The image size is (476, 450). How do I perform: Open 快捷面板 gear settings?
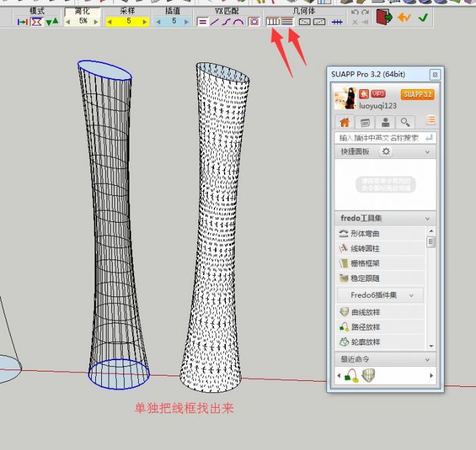point(386,151)
